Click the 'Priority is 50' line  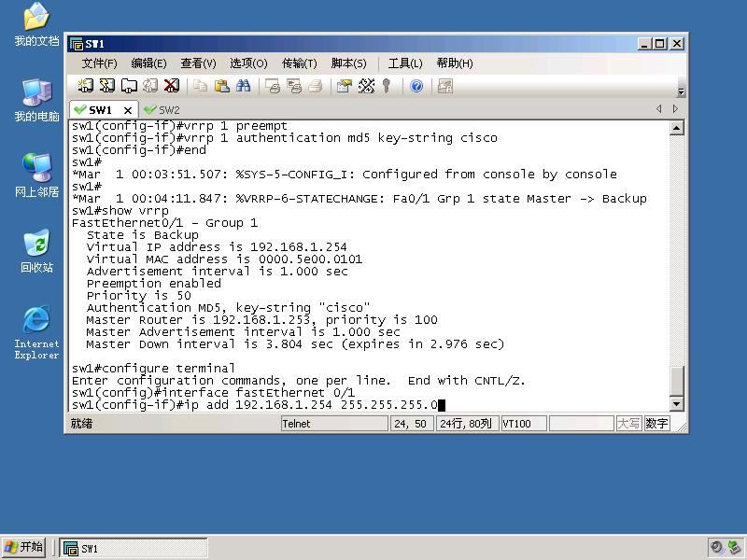pyautogui.click(x=138, y=295)
